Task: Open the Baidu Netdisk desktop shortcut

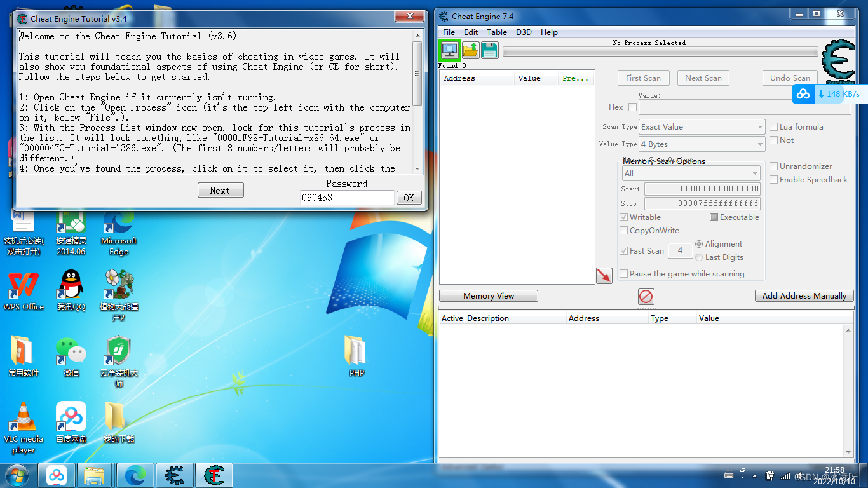Action: (71, 423)
